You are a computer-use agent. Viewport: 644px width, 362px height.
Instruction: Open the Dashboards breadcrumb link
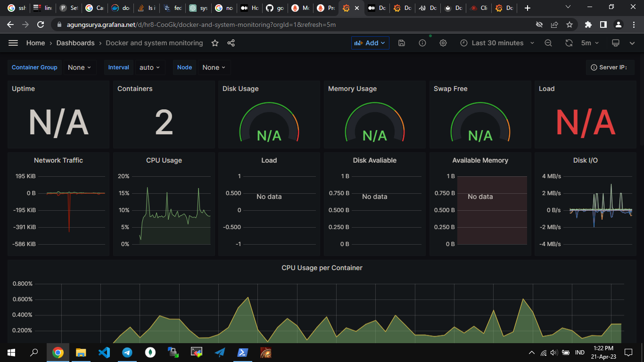[75, 43]
